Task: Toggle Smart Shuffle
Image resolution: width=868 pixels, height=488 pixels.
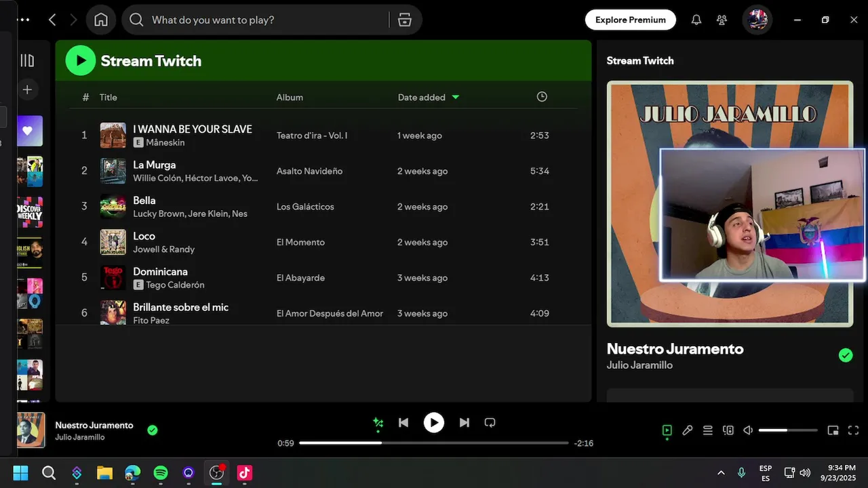Action: click(378, 423)
